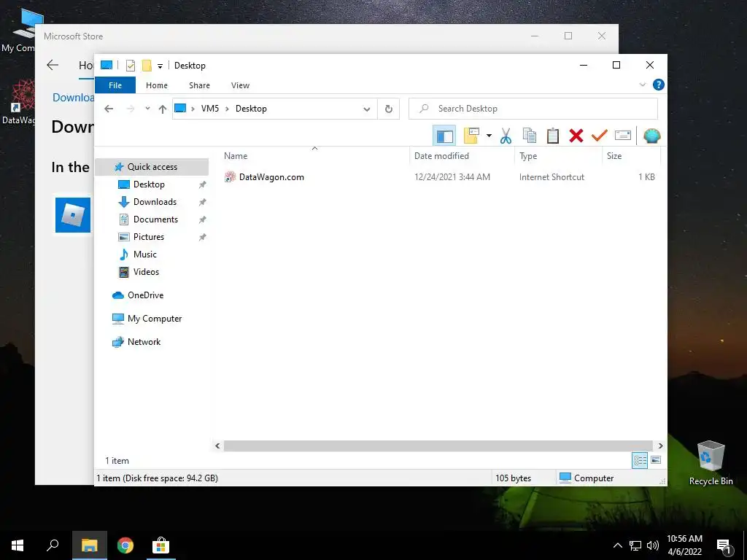Click the volume speaker tray icon
This screenshot has width=747, height=560.
coord(653,545)
